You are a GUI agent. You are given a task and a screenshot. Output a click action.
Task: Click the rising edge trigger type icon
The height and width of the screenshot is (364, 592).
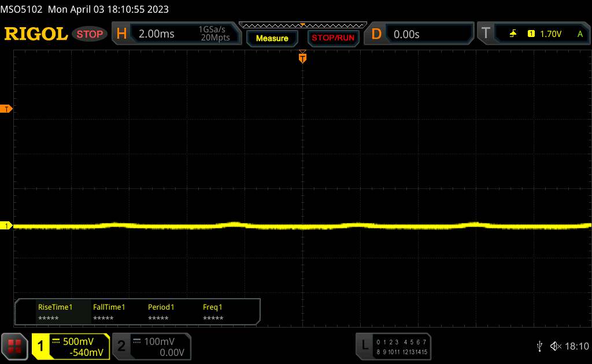pos(513,34)
